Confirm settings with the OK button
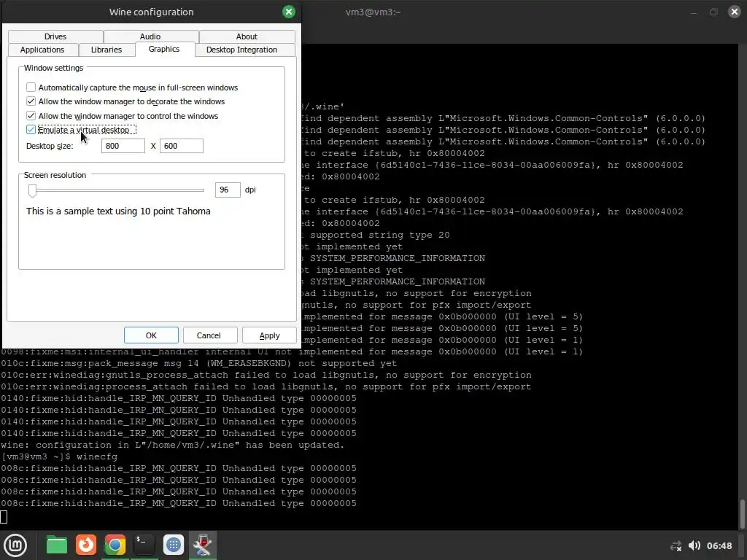747x560 pixels. click(x=151, y=335)
